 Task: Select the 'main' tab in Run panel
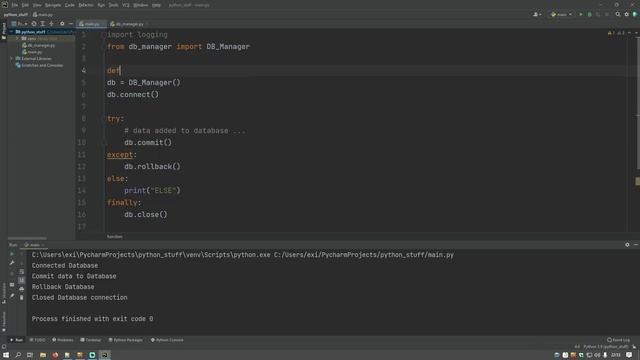pos(35,245)
